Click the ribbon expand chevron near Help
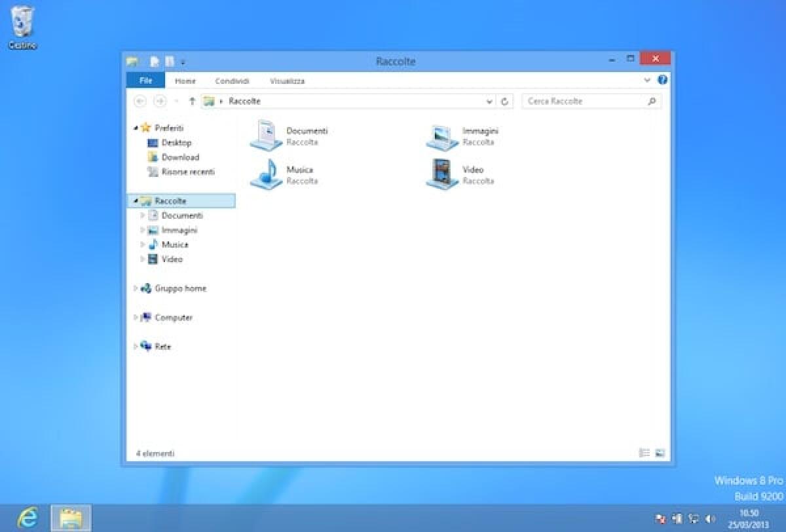The width and height of the screenshot is (786, 532). [x=647, y=81]
